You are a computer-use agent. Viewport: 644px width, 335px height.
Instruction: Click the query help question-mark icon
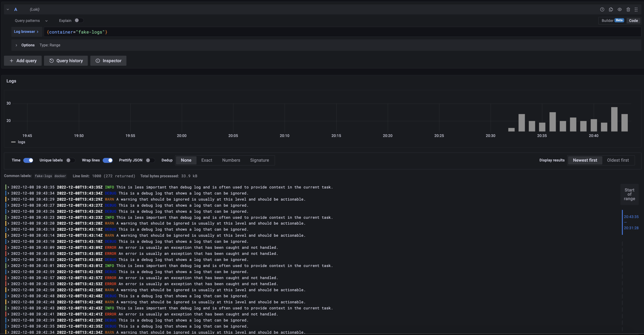(602, 10)
